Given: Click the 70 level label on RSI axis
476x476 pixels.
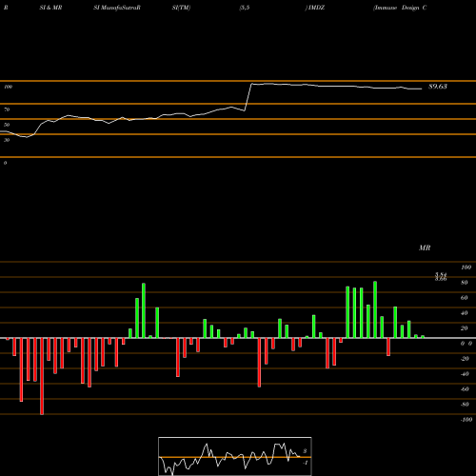Looking at the screenshot, I should (x=7, y=109).
